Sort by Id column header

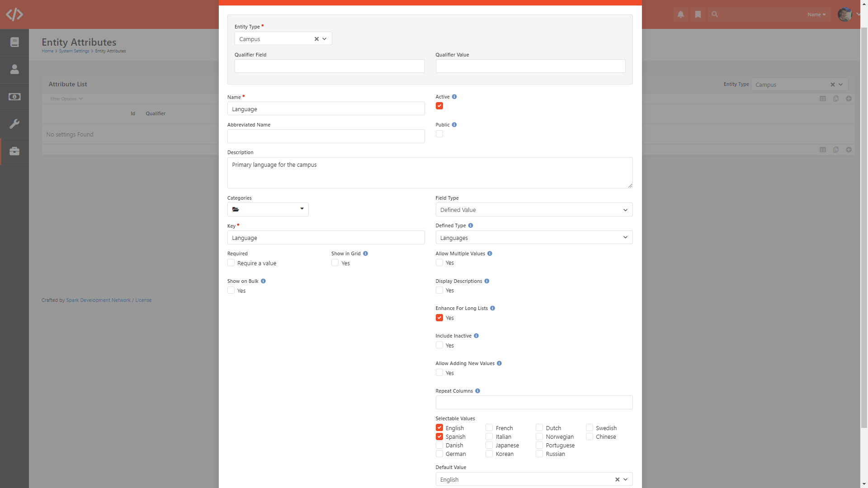pyautogui.click(x=133, y=113)
